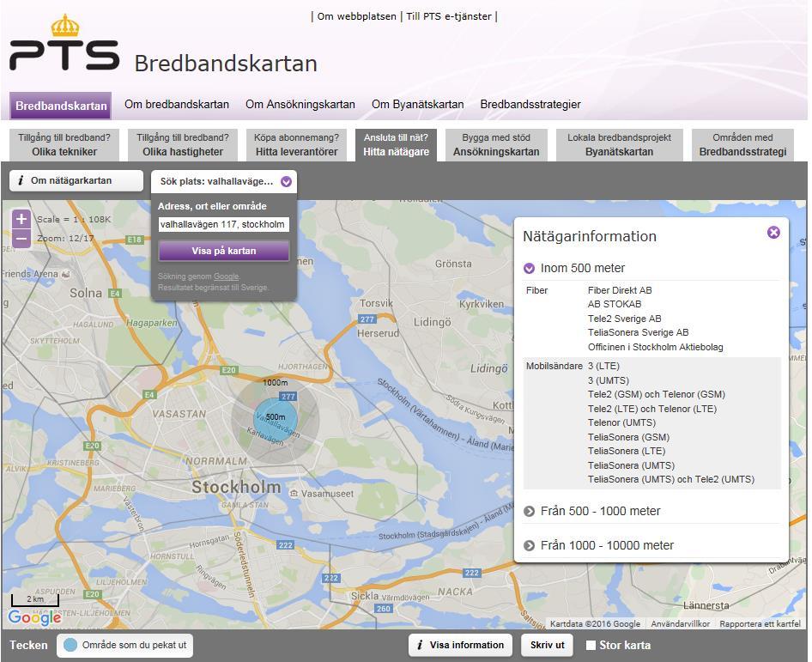Viewport: 812px width, 662px height.
Task: Click the address search input field
Action: point(224,224)
